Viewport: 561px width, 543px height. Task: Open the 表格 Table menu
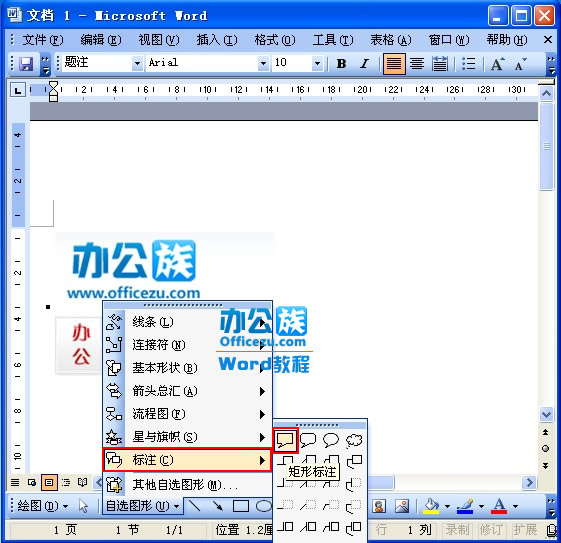[x=391, y=40]
